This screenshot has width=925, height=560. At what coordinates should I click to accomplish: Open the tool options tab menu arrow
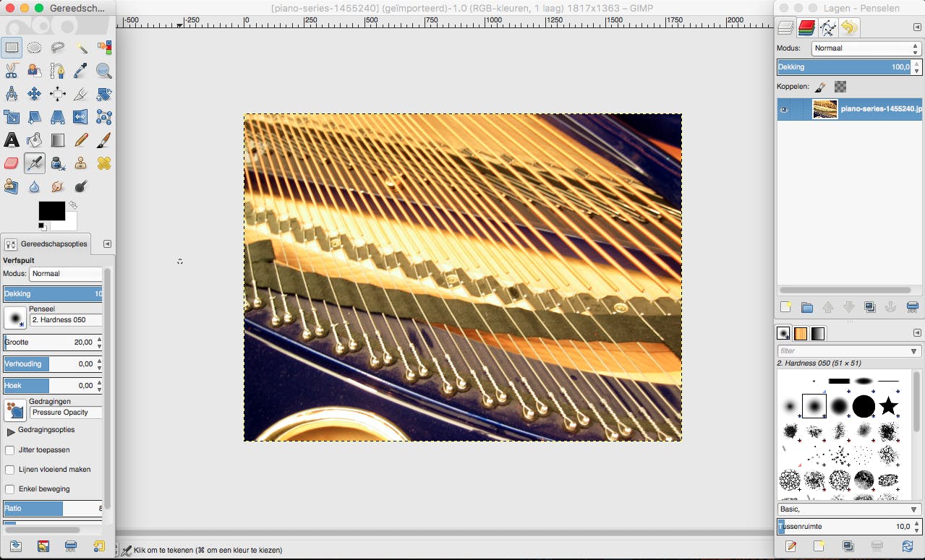pyautogui.click(x=107, y=244)
